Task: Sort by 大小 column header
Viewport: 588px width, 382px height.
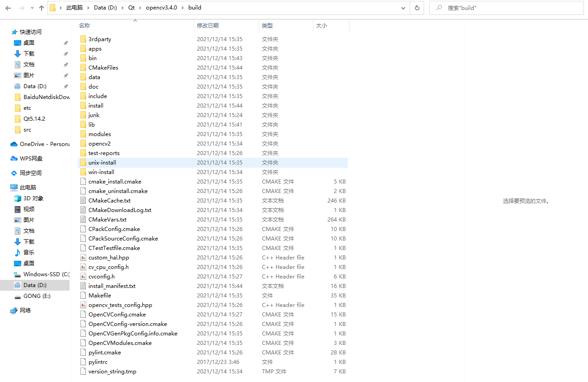Action: click(x=322, y=26)
